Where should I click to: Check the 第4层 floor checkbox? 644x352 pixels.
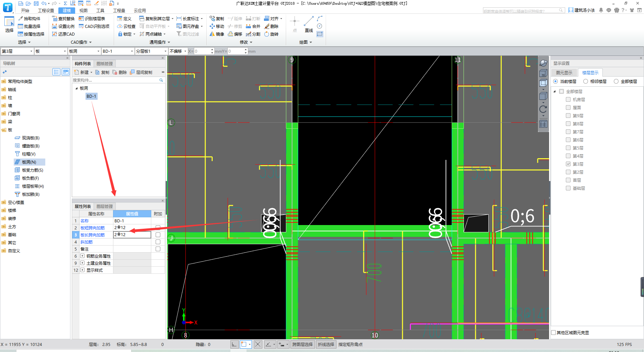(x=568, y=156)
